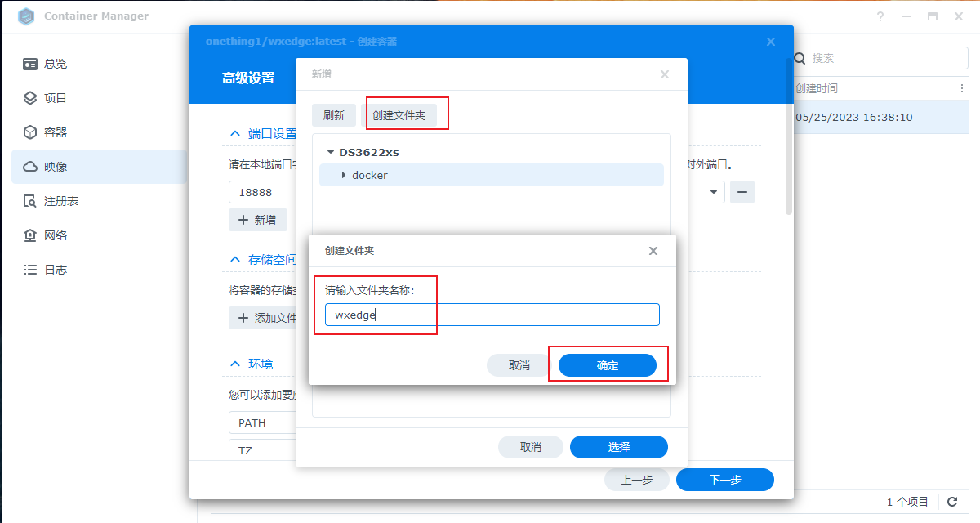Collapse the 端口设置 section
This screenshot has height=523, width=980.
point(235,133)
